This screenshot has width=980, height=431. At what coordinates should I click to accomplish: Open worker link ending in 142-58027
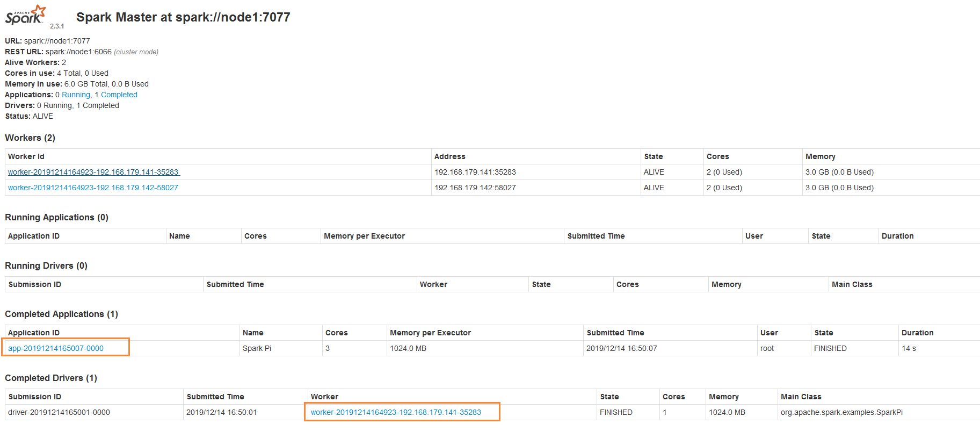tap(93, 188)
